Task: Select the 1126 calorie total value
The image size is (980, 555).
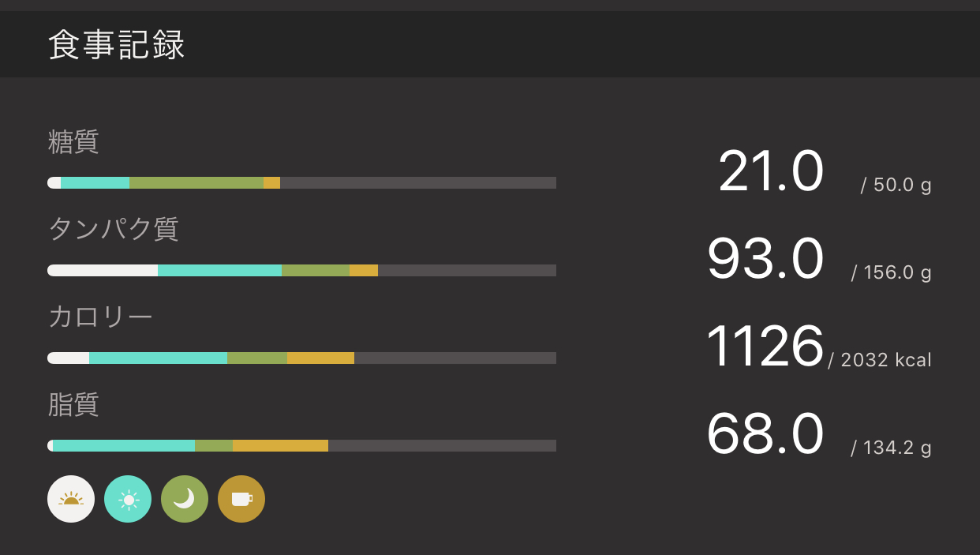Action: [764, 347]
